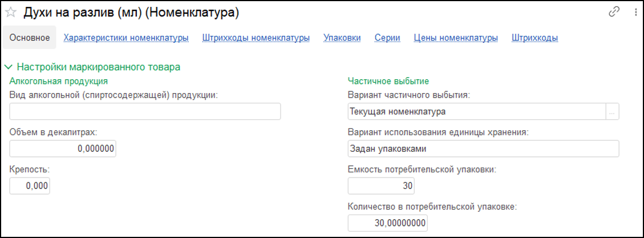
Task: Click the Задан упаковками field
Action: click(483, 149)
